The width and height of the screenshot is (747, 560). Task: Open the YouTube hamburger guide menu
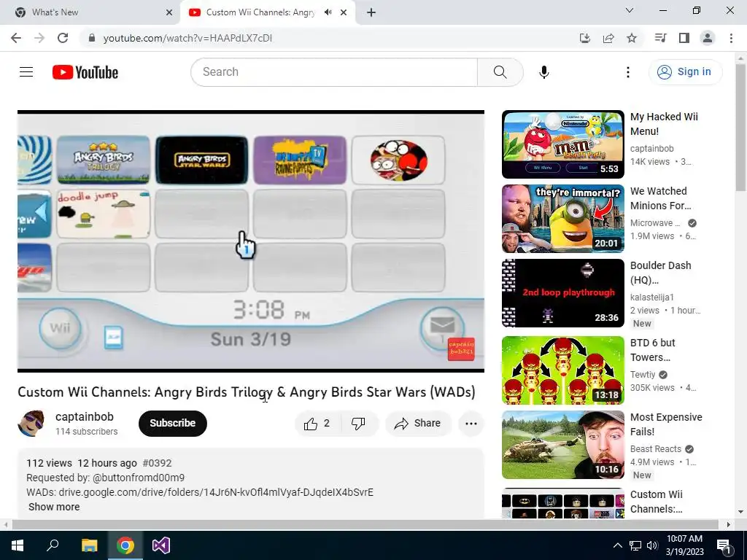[26, 72]
